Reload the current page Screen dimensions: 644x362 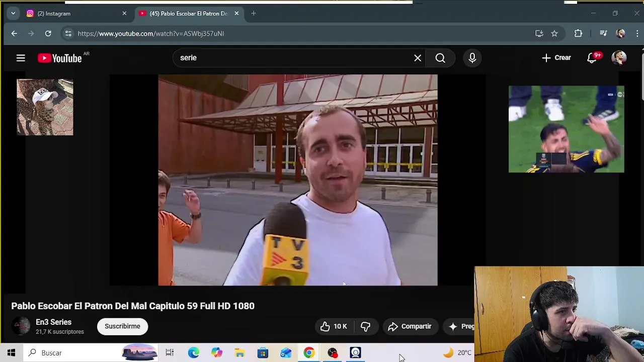pyautogui.click(x=48, y=34)
